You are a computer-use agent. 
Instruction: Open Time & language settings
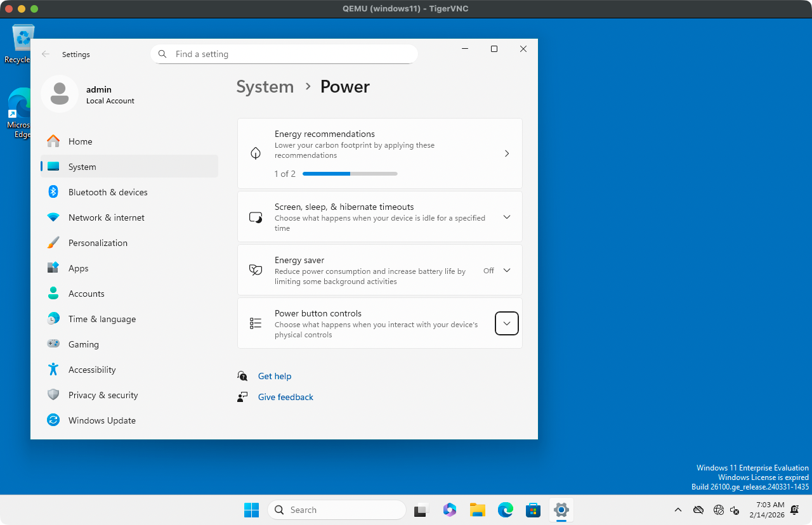tap(102, 319)
